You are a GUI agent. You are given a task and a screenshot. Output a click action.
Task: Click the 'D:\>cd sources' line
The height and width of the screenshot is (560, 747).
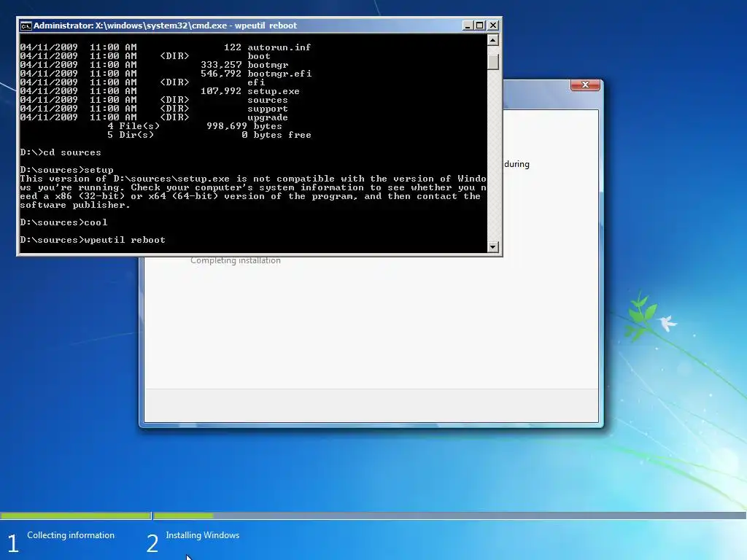click(61, 152)
